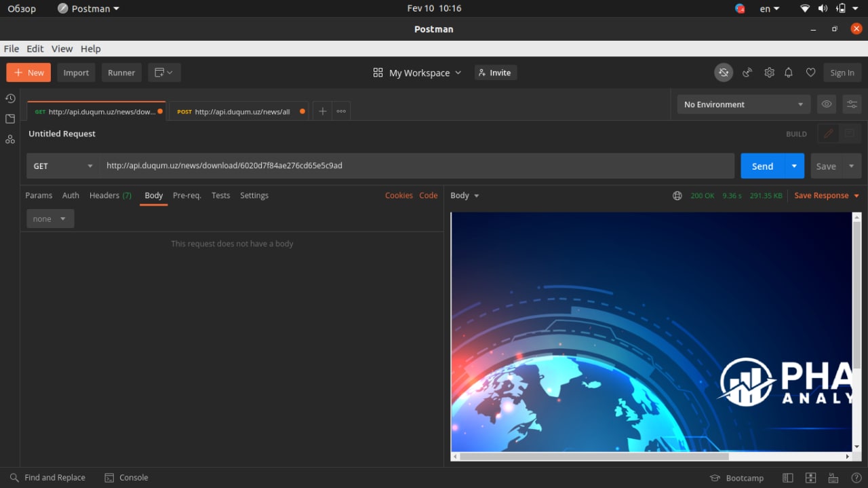Image resolution: width=868 pixels, height=488 pixels.
Task: Open the Postman app menu in top bar
Action: tap(88, 9)
